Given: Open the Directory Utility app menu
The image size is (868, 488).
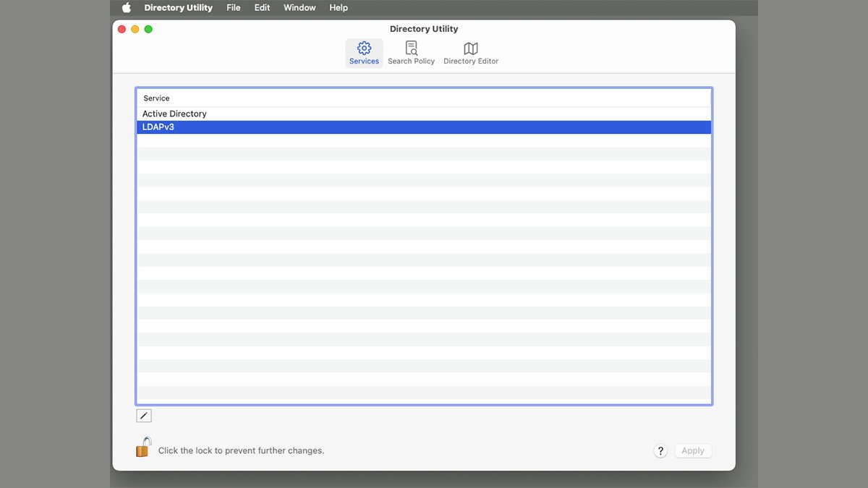Looking at the screenshot, I should click(179, 8).
